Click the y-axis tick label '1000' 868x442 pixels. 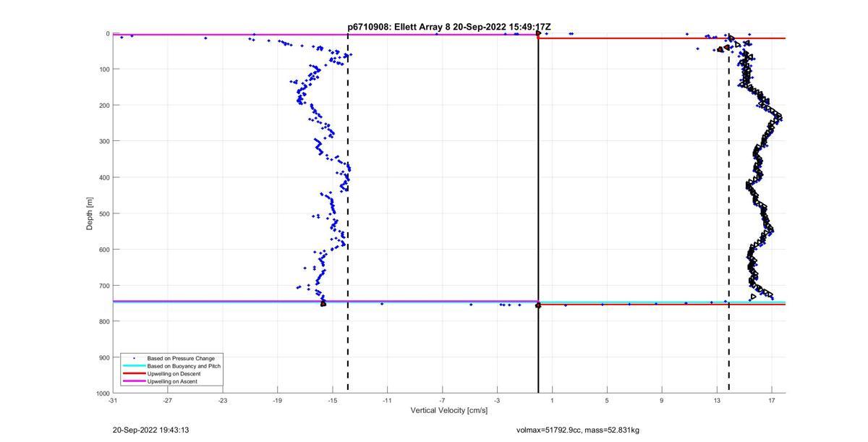[x=102, y=394]
